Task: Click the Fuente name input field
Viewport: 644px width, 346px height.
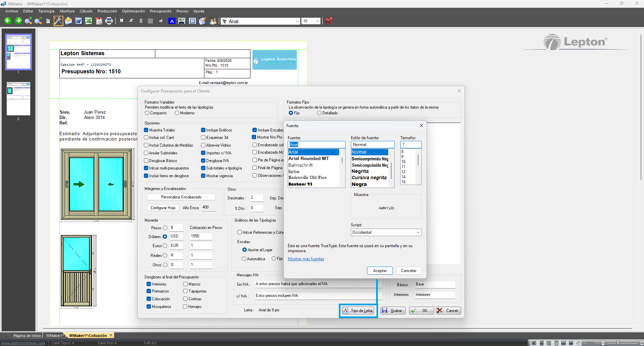Action: [317, 145]
